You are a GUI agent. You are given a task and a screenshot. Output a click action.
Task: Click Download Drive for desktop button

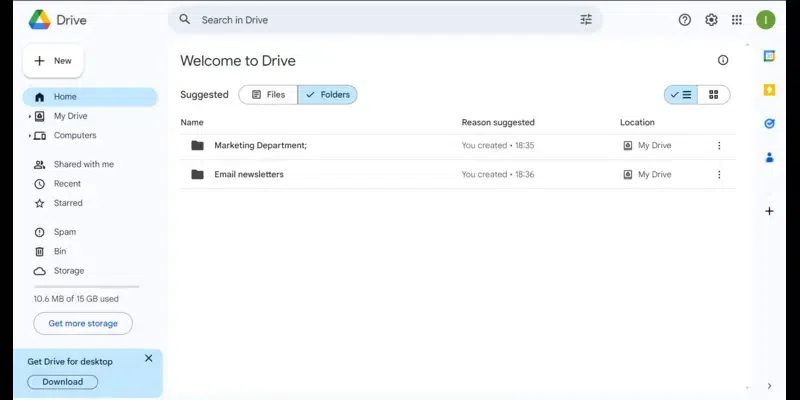point(63,382)
